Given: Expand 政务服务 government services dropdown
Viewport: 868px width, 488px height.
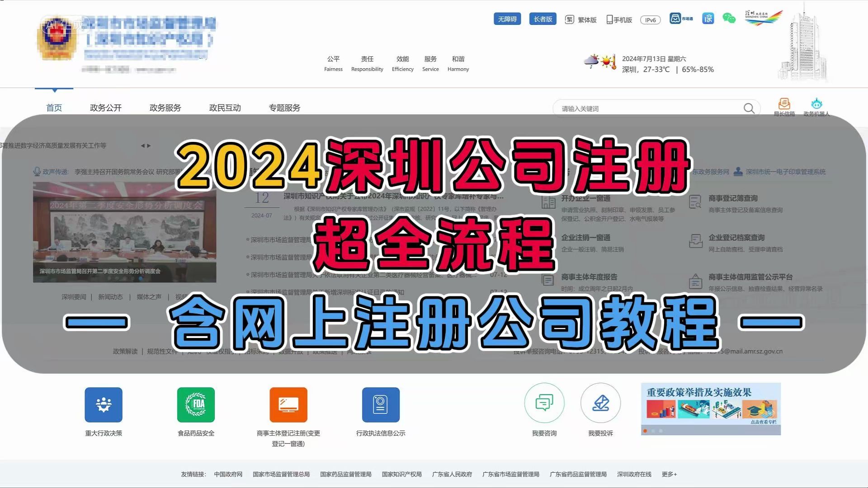Looking at the screenshot, I should tap(166, 108).
